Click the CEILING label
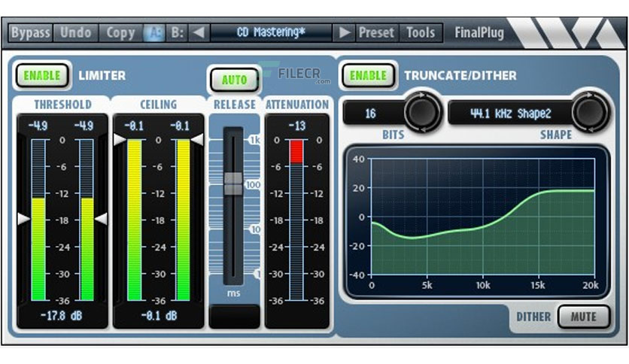629x364 pixels. pyautogui.click(x=159, y=105)
